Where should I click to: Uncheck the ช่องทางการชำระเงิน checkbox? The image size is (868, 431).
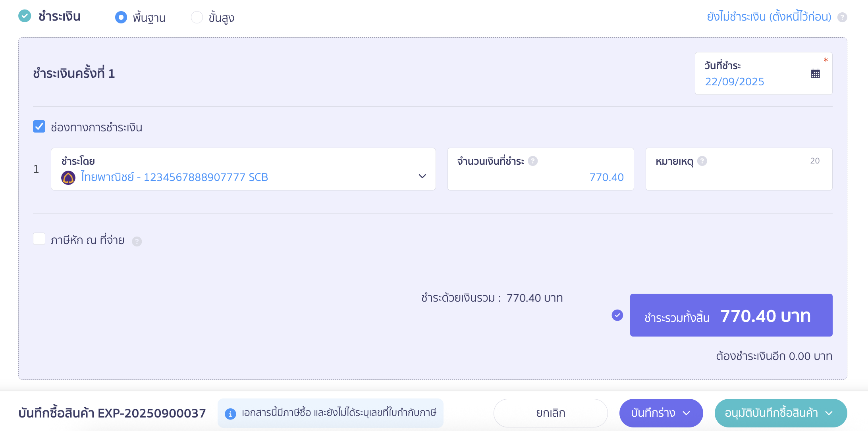[x=39, y=127]
